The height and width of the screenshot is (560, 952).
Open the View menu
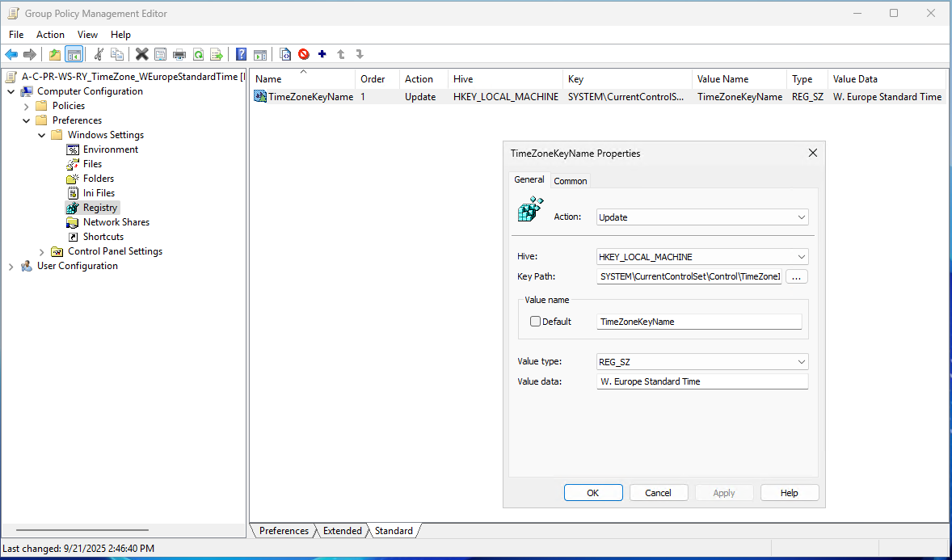[87, 35]
